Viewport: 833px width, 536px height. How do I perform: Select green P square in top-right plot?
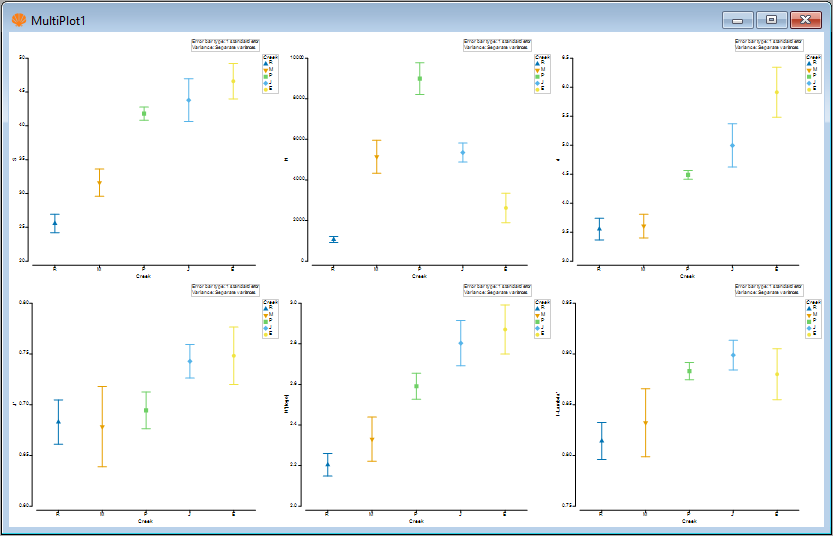click(688, 175)
